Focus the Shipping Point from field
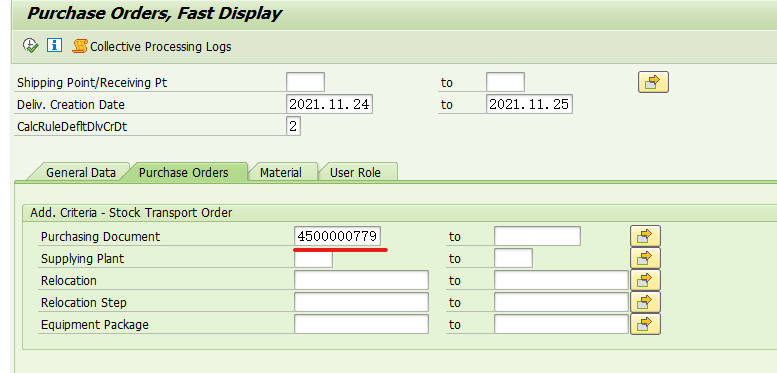This screenshot has height=373, width=777. (x=305, y=82)
